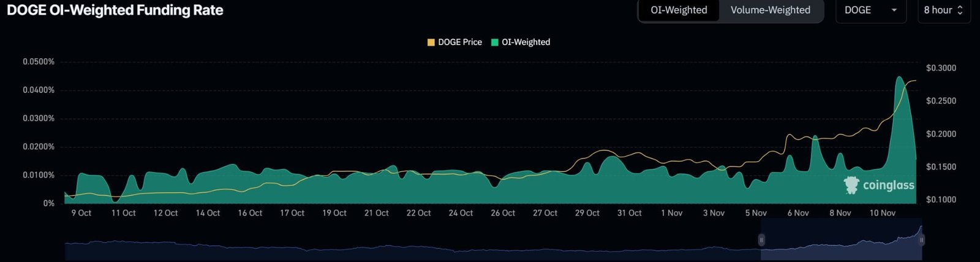The width and height of the screenshot is (980, 262).
Task: Click the 29 Oct date label
Action: point(587,213)
